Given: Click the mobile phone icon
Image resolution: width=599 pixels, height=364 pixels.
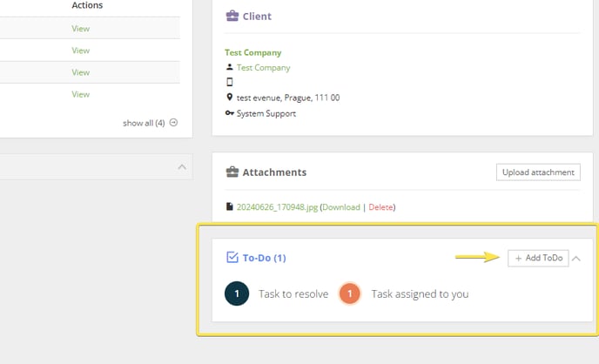Looking at the screenshot, I should [x=230, y=82].
